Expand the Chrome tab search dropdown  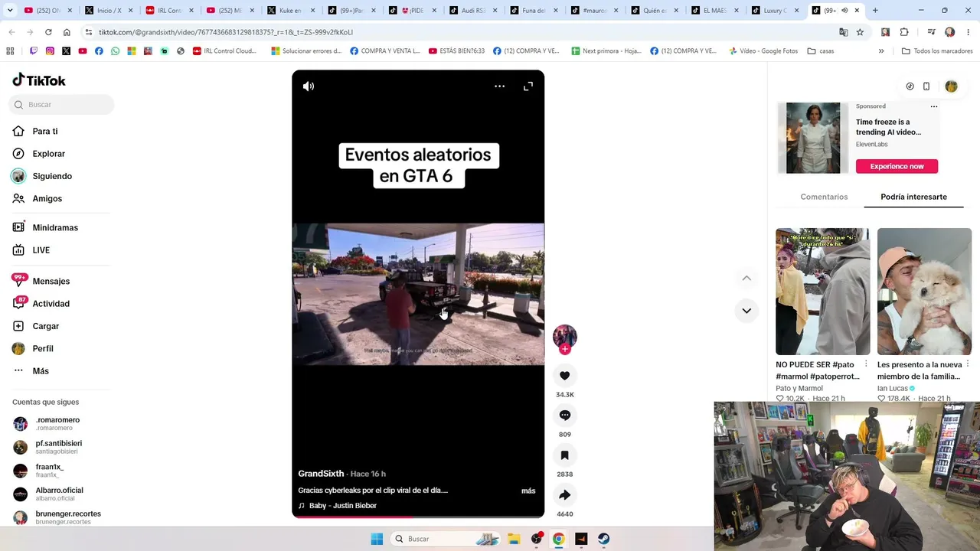click(11, 11)
